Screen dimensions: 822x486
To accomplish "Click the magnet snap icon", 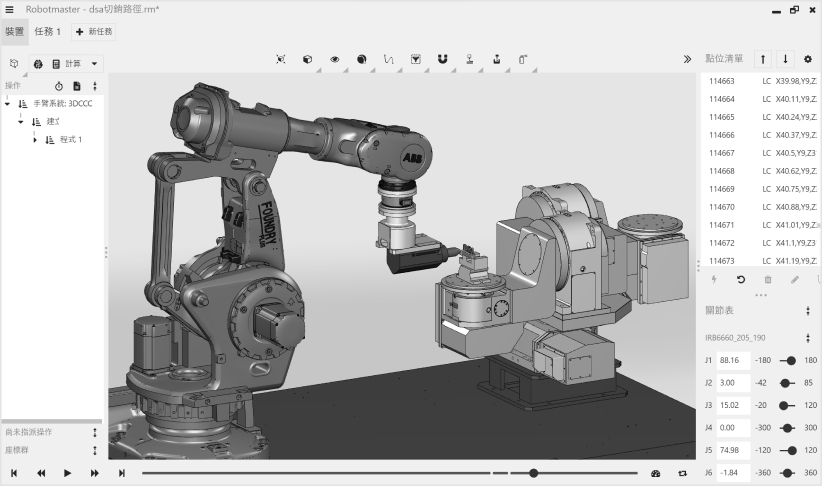I will point(442,59).
